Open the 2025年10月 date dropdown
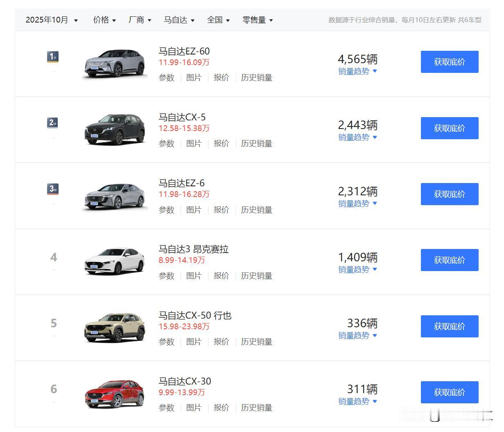Screen dimensions: 504x432 (x=52, y=20)
